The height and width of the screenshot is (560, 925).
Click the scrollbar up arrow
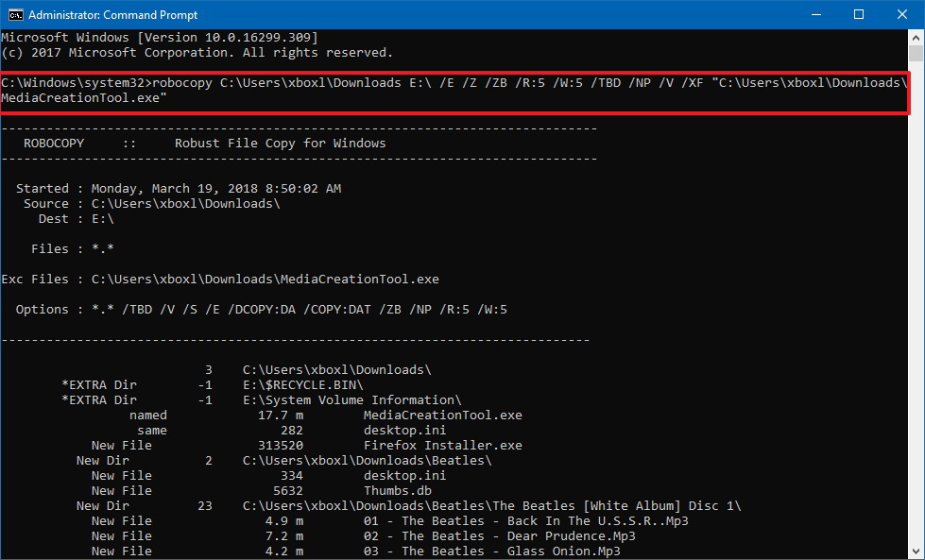[x=916, y=37]
